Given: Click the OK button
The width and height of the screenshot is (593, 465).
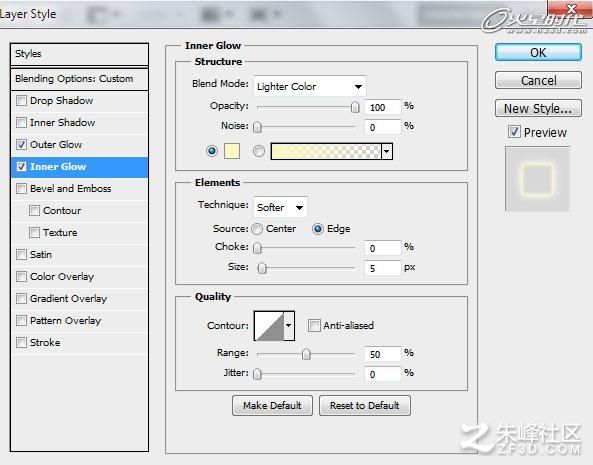Looking at the screenshot, I should point(538,53).
